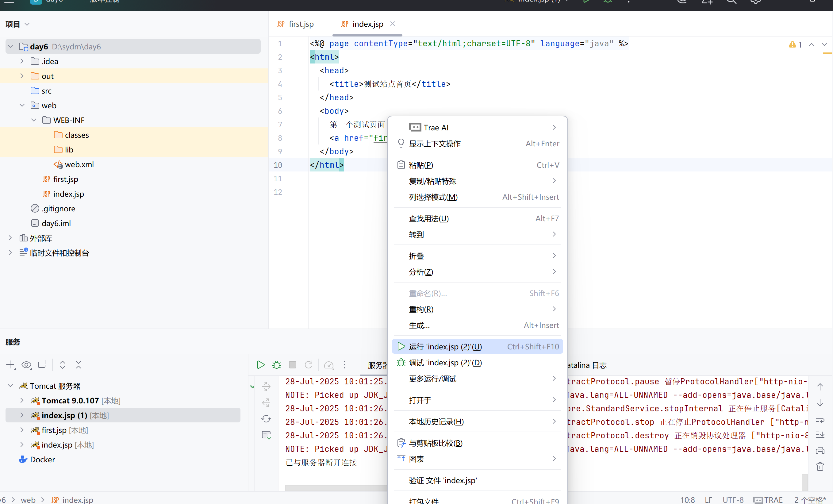Switch to the first.jsp editor tab
Viewport: 833px width, 504px height.
click(300, 24)
